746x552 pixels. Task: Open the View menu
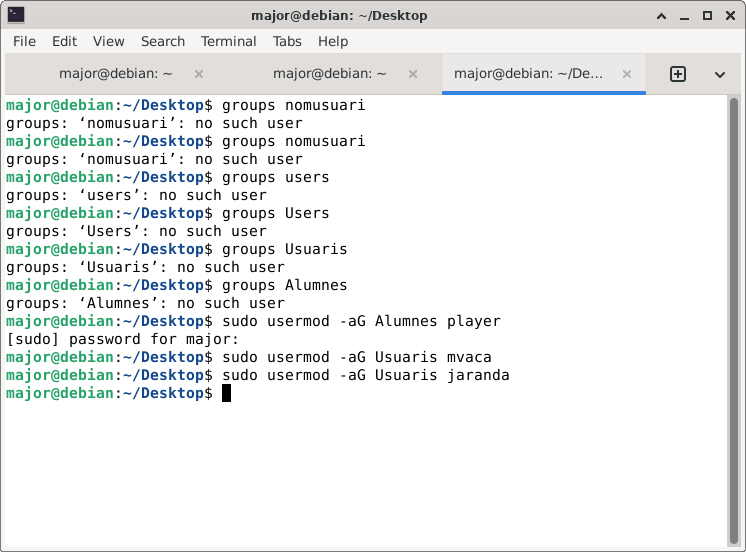tap(109, 41)
